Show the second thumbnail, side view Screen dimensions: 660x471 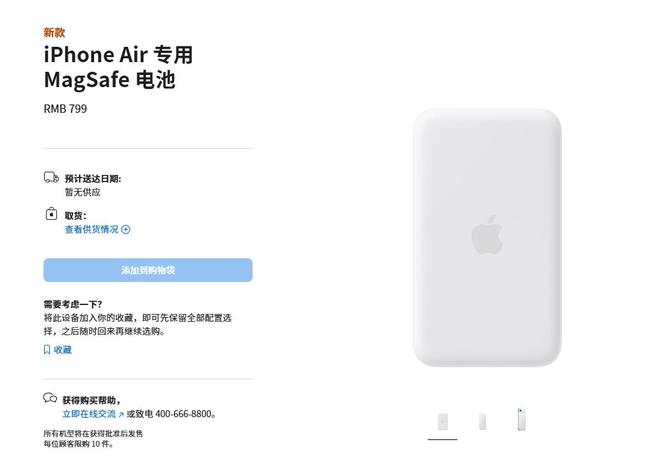[x=482, y=421]
